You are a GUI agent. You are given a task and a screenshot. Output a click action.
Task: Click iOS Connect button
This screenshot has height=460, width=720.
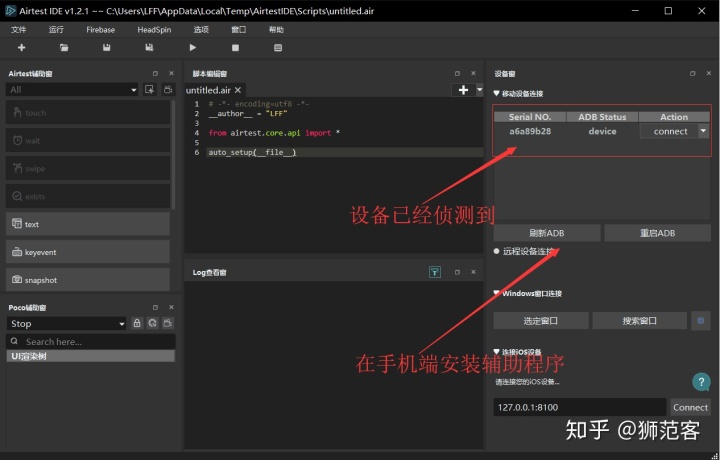tap(690, 407)
